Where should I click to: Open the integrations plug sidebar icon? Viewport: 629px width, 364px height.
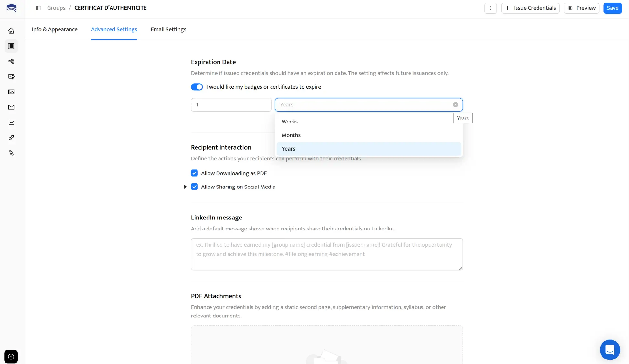[11, 138]
